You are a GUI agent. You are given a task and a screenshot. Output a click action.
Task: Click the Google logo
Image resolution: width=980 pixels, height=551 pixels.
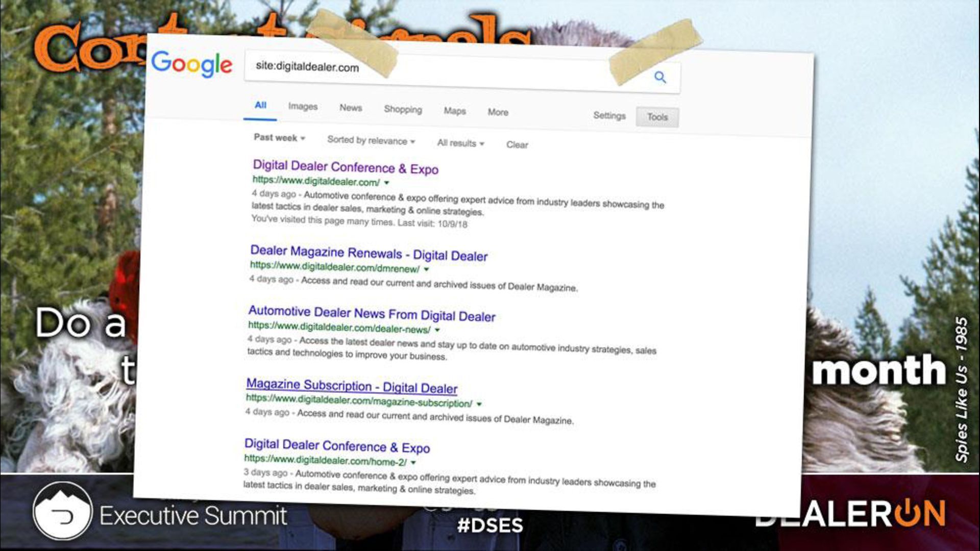click(x=192, y=64)
